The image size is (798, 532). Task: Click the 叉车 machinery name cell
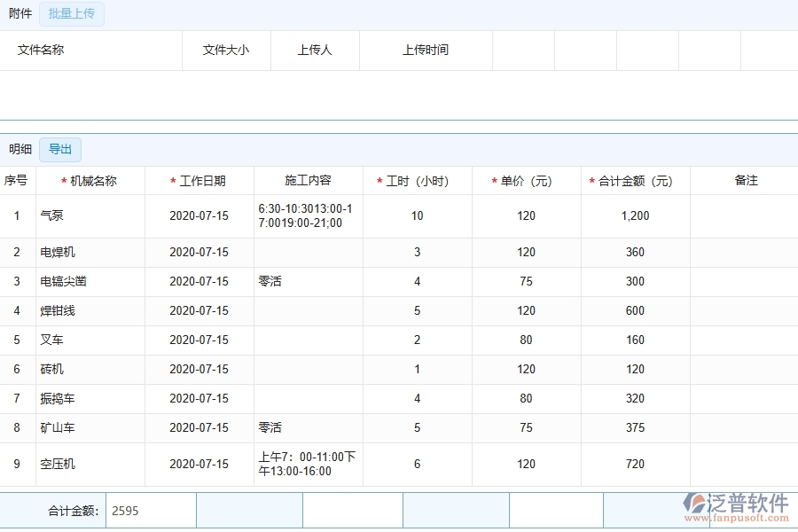coord(49,340)
